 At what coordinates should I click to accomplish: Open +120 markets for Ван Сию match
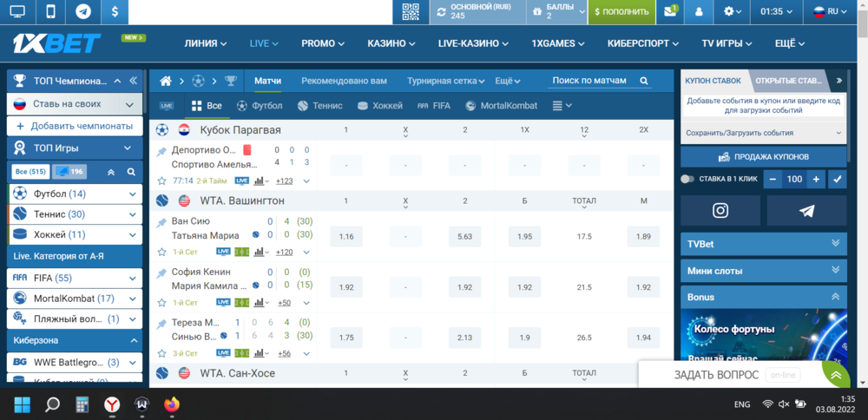click(285, 253)
